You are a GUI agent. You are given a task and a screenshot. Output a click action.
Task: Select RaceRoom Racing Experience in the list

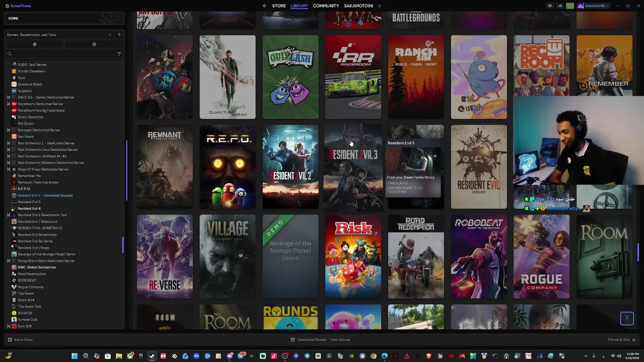pyautogui.click(x=41, y=110)
